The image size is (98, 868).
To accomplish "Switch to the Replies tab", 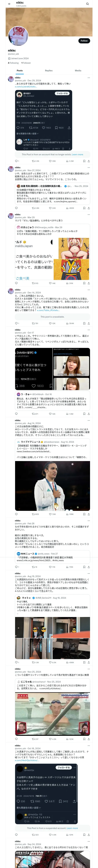I will click(49, 71).
